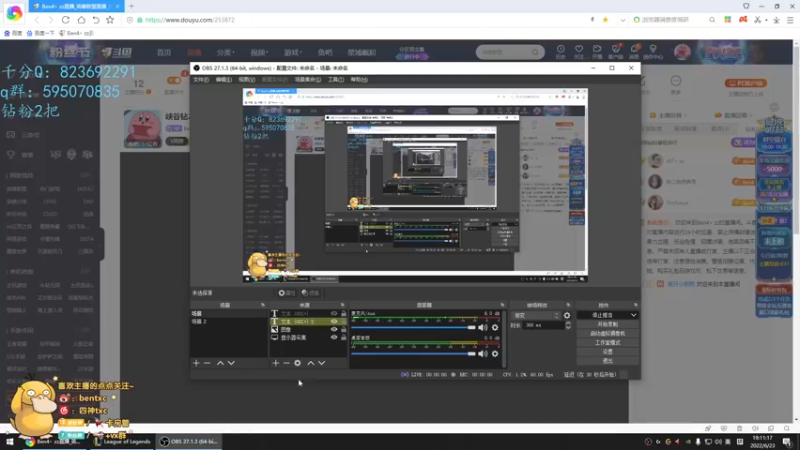Go back in the browser
Image resolution: width=800 pixels, height=450 pixels.
[x=37, y=20]
